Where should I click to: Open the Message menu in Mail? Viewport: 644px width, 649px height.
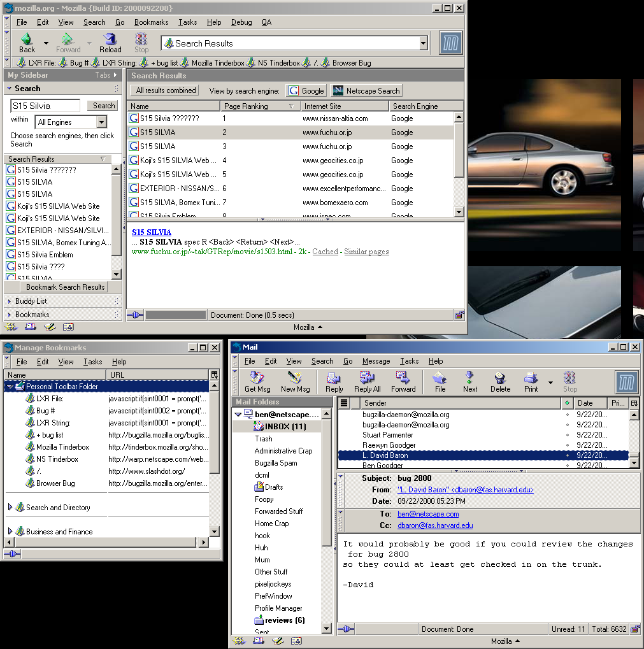pos(376,361)
